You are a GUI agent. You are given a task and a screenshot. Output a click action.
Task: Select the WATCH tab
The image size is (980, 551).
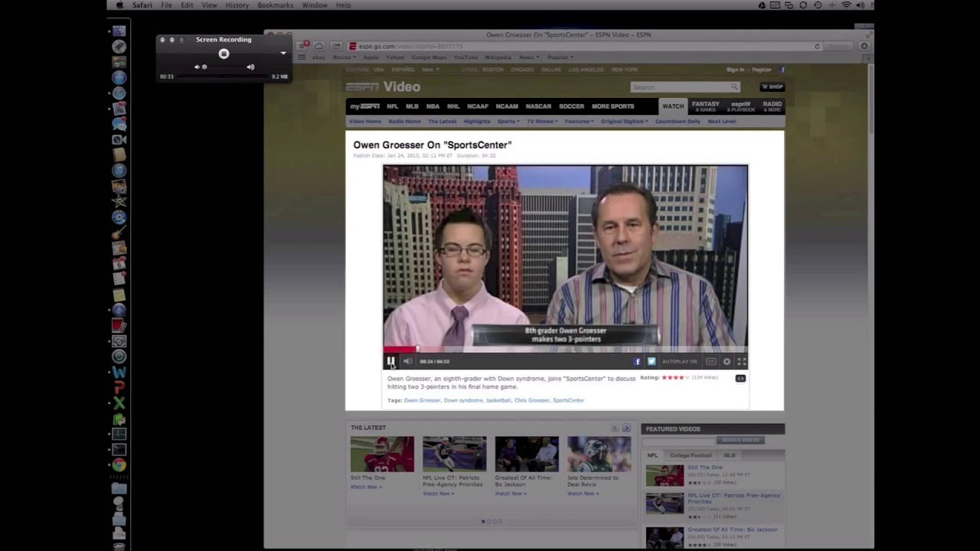(x=673, y=106)
